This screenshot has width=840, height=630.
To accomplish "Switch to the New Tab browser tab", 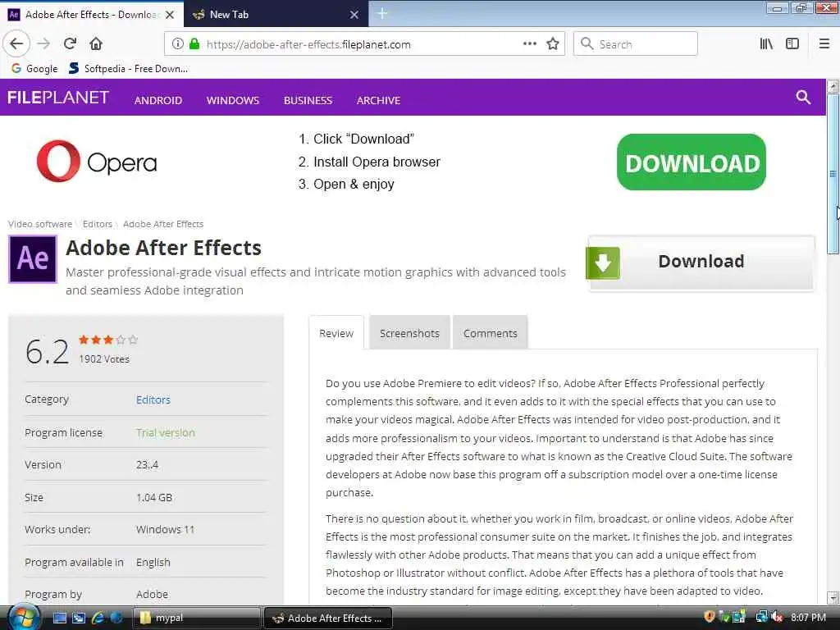I will tap(276, 15).
